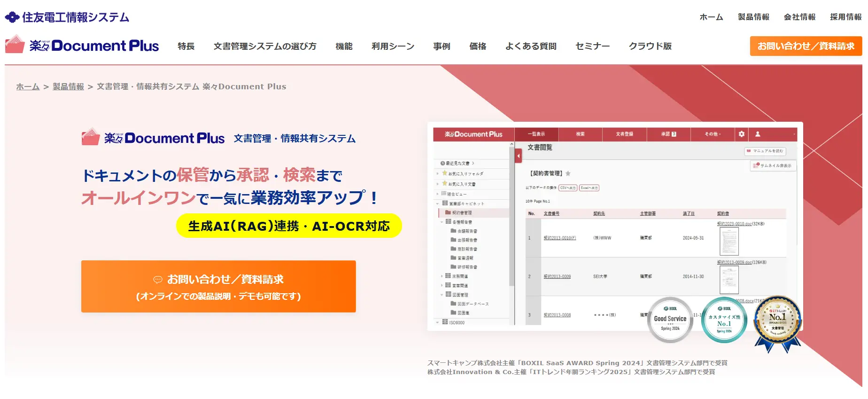Click document link 契約2013-0009
This screenshot has height=399, width=868.
tap(557, 276)
